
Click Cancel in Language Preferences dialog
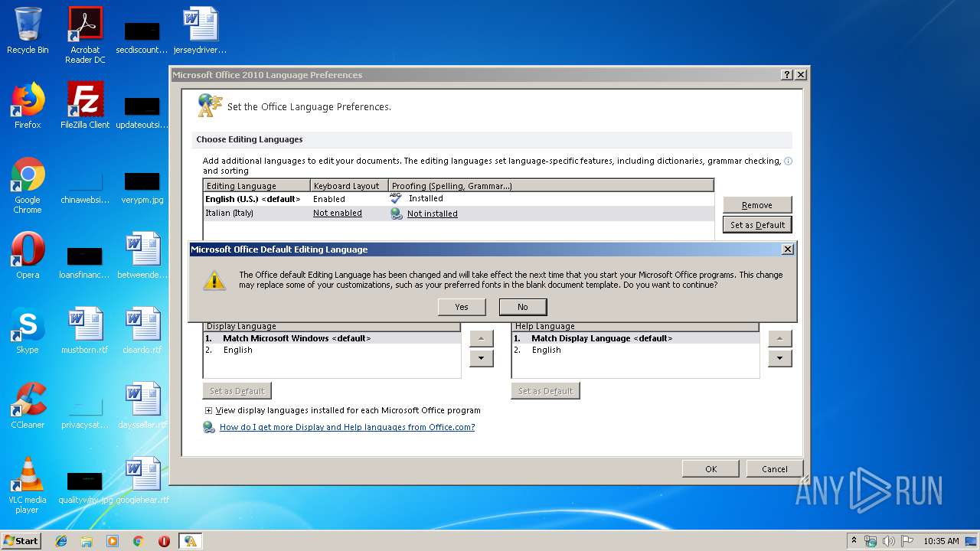pos(775,469)
